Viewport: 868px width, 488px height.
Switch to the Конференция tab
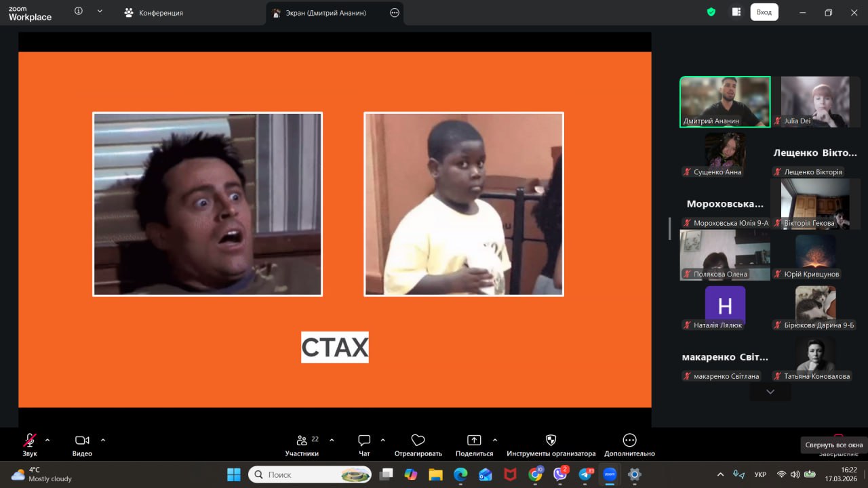(x=154, y=13)
